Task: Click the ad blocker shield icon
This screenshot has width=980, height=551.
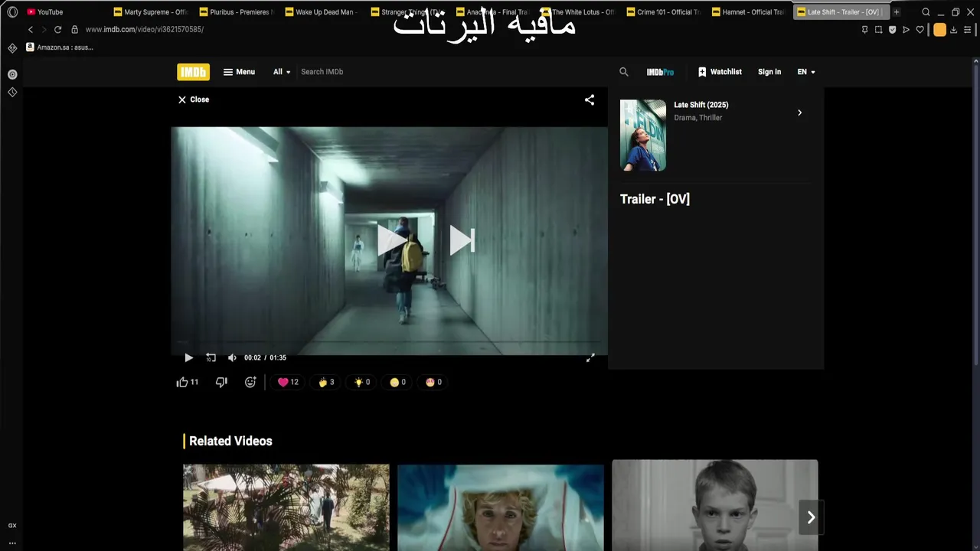Action: pyautogui.click(x=892, y=30)
